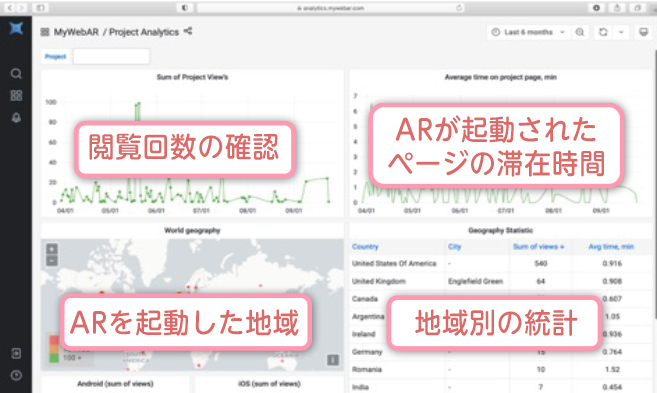This screenshot has width=657, height=393.
Task: Click the Germany country cell
Action: 367,352
